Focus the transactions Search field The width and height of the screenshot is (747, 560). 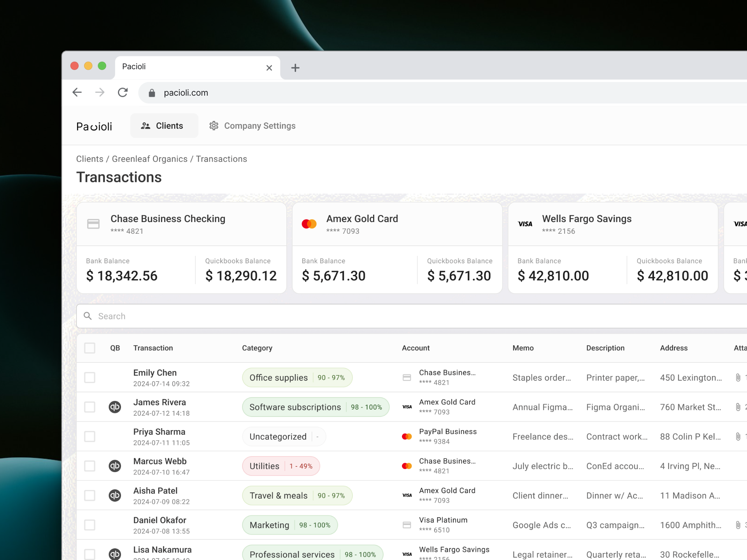(x=412, y=316)
